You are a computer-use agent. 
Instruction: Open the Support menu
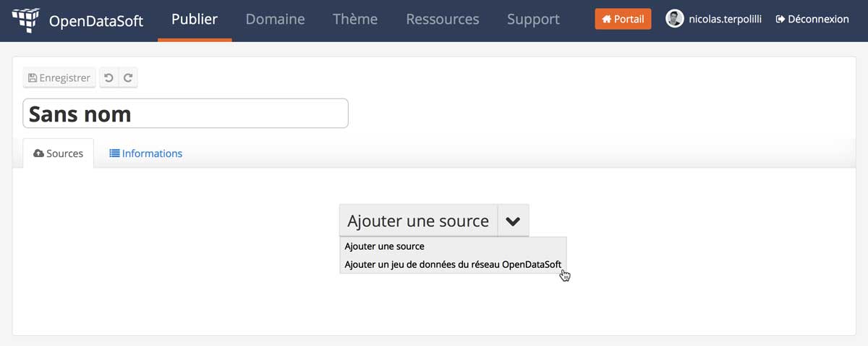pyautogui.click(x=533, y=20)
